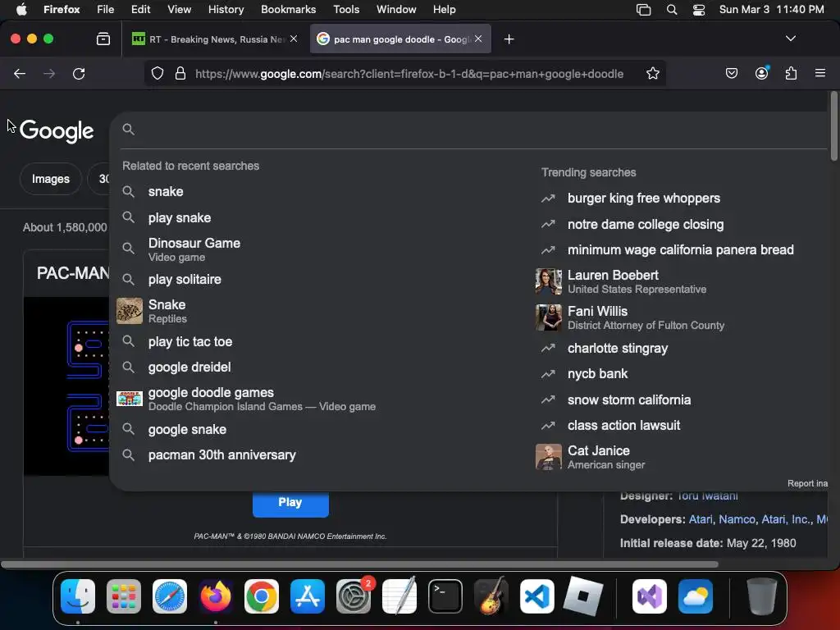
Task: Open Terminal from the Dock
Action: click(445, 596)
